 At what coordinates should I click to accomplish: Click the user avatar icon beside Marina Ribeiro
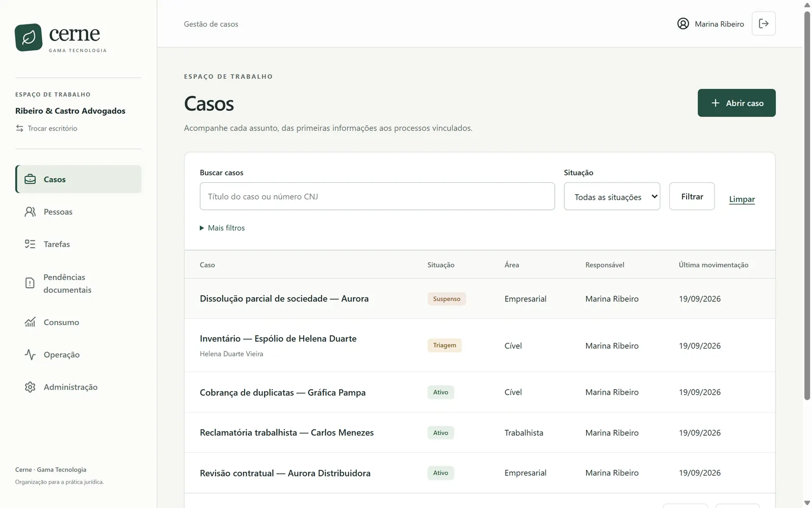pos(683,24)
